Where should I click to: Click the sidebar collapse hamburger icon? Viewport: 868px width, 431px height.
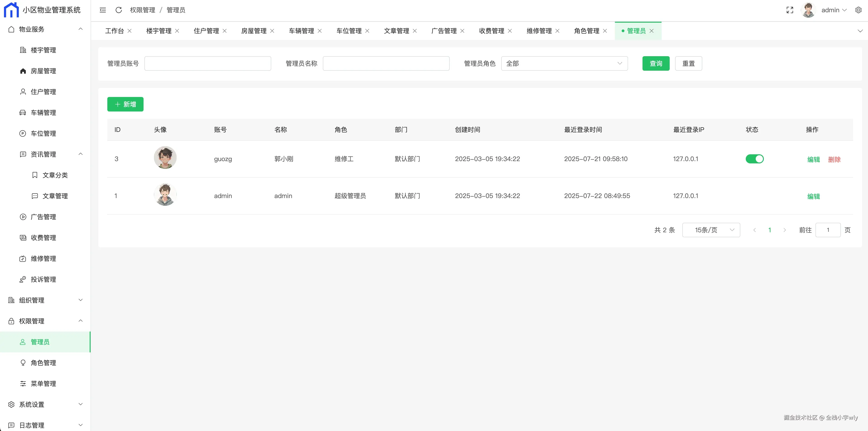click(103, 10)
